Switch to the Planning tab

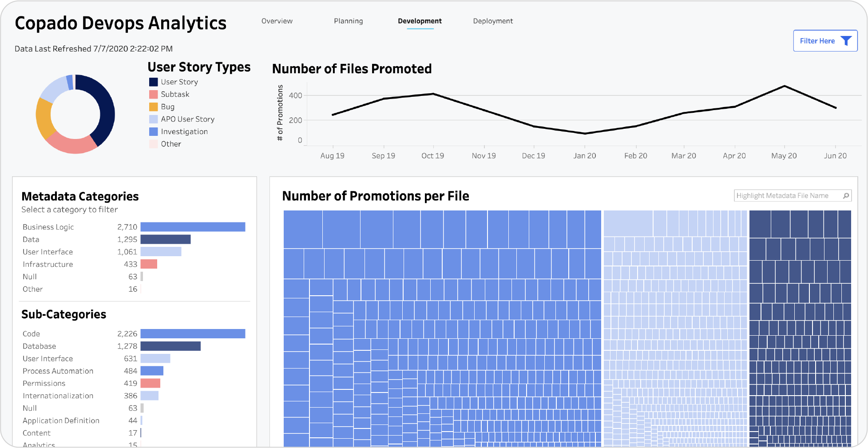click(x=348, y=21)
